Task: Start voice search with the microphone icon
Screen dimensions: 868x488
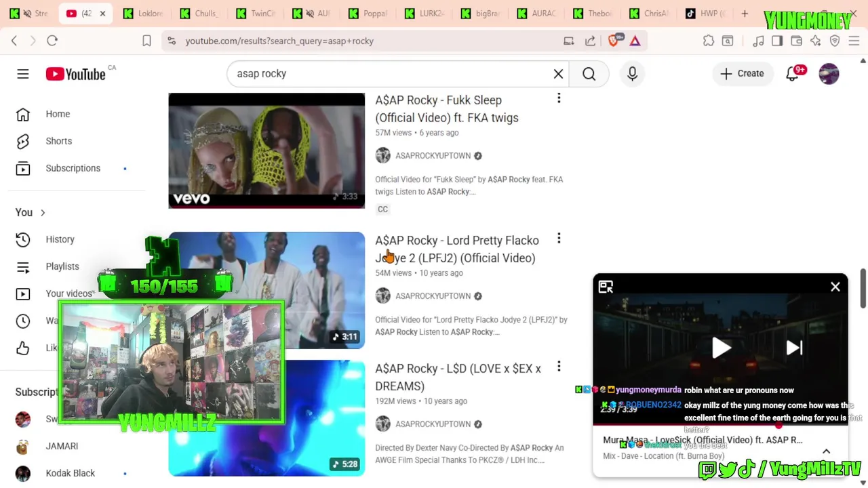Action: 632,74
